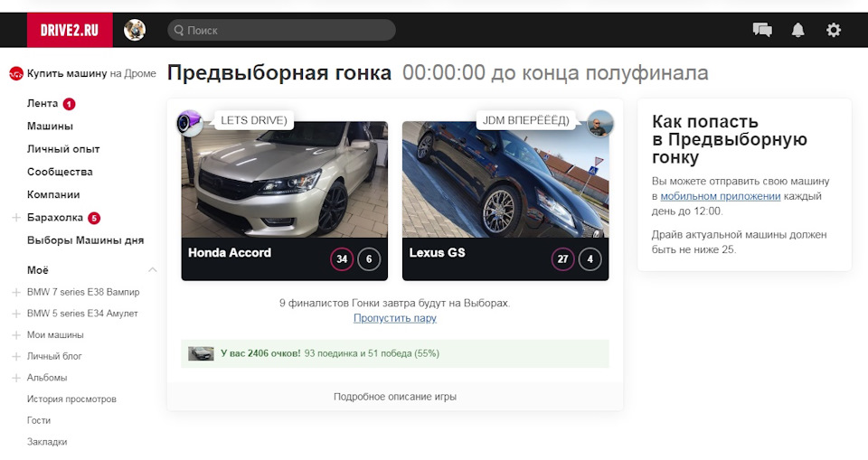Open Машины section

50,127
